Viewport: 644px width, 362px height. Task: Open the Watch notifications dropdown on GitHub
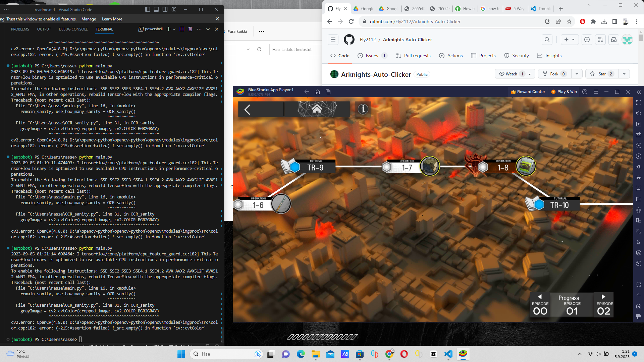click(x=529, y=74)
